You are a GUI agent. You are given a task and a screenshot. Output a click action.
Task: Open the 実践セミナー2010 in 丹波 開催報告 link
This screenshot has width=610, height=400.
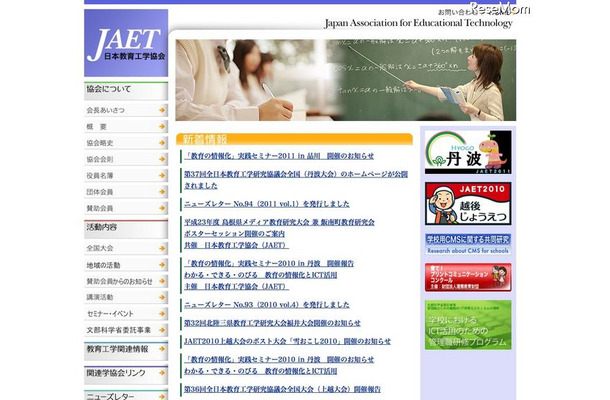click(269, 263)
